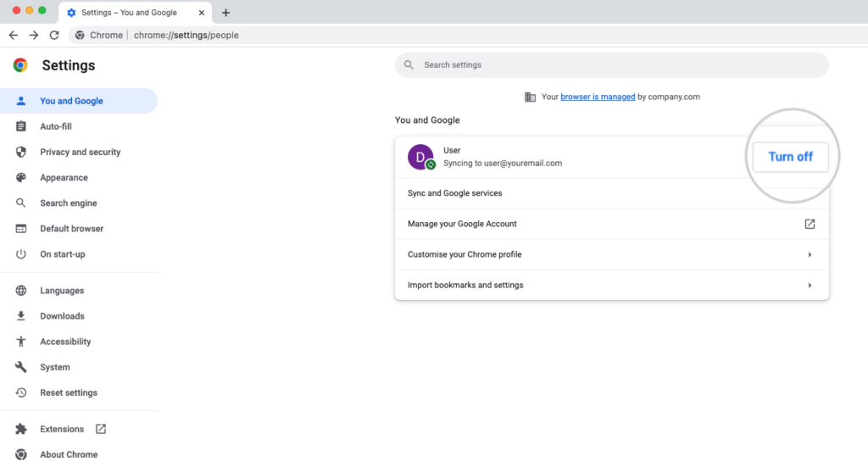868x473 pixels.
Task: Open Manage your Google Account row
Action: click(612, 224)
